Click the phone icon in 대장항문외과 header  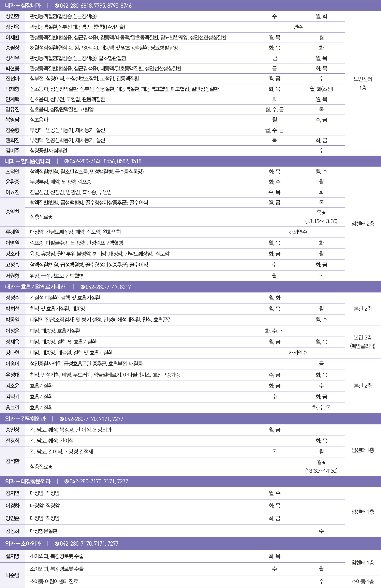(67, 481)
